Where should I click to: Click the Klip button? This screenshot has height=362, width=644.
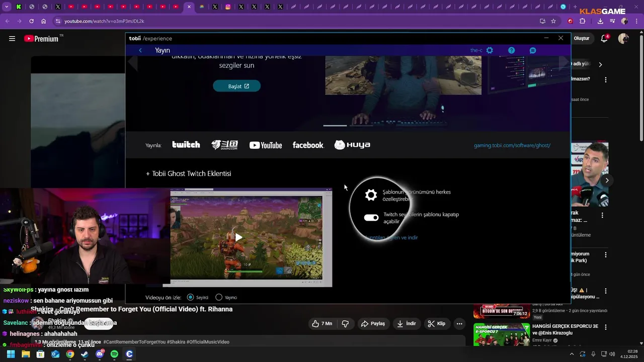pos(437,324)
